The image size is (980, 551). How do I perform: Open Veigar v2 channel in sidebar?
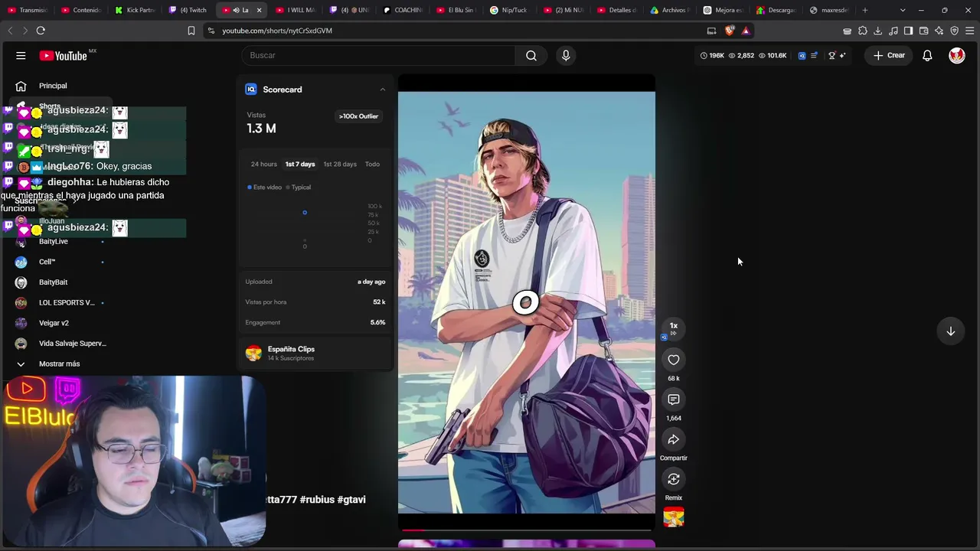(x=54, y=323)
